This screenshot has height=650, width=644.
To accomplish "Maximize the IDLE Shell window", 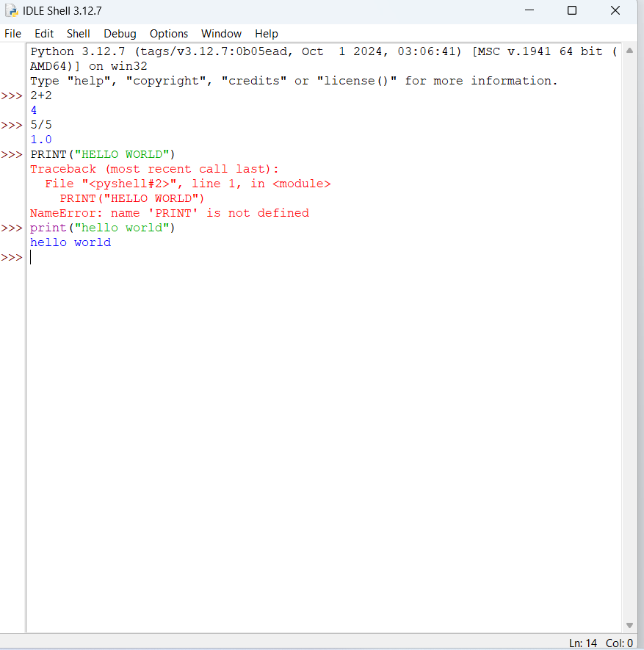I will tap(572, 10).
